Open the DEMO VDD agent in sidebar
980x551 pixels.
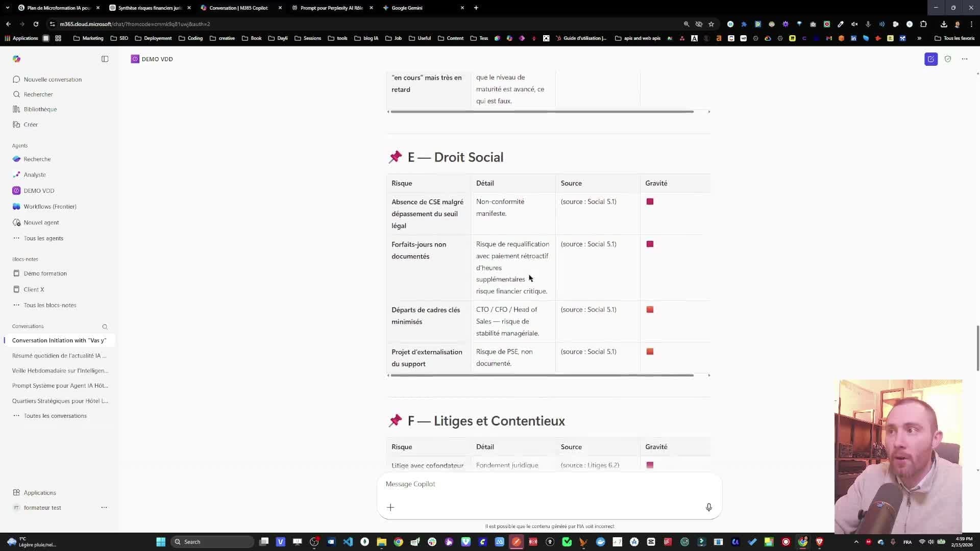[39, 191]
